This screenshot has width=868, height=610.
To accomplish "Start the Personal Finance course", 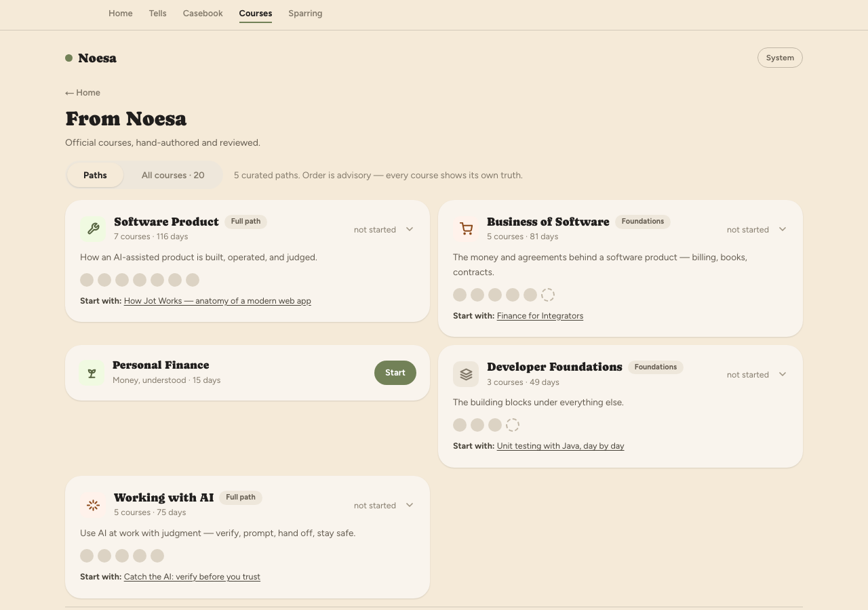I will (395, 373).
